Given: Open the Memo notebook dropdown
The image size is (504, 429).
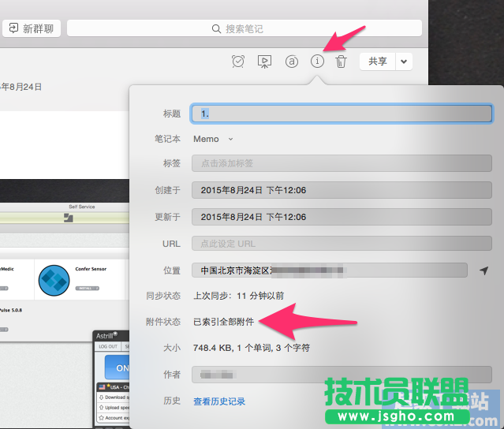Looking at the screenshot, I should pos(214,139).
